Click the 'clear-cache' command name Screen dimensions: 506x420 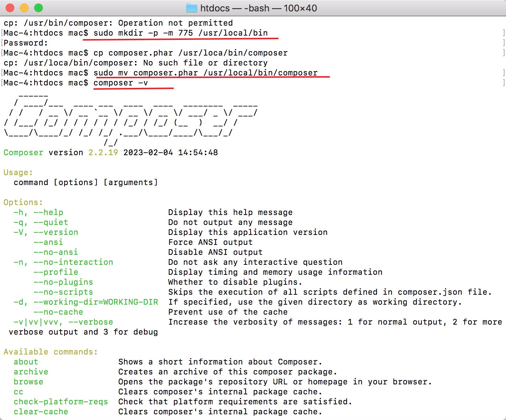[41, 412]
